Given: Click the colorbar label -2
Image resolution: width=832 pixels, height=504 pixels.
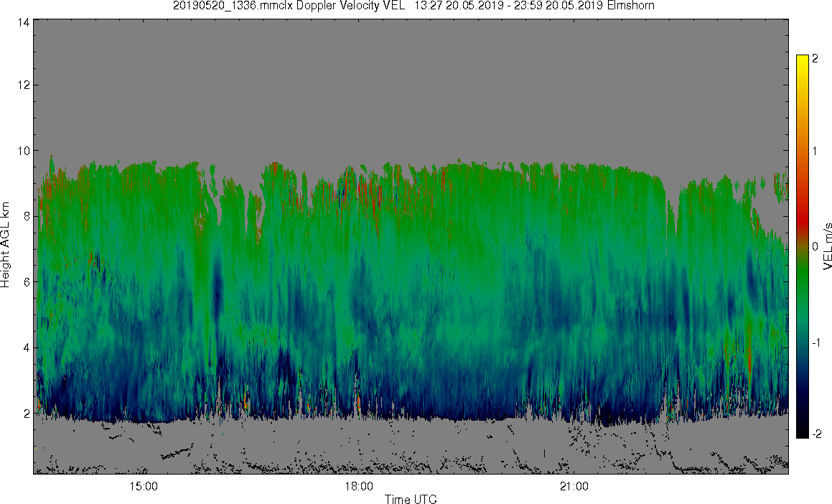Looking at the screenshot, I should pos(817,434).
